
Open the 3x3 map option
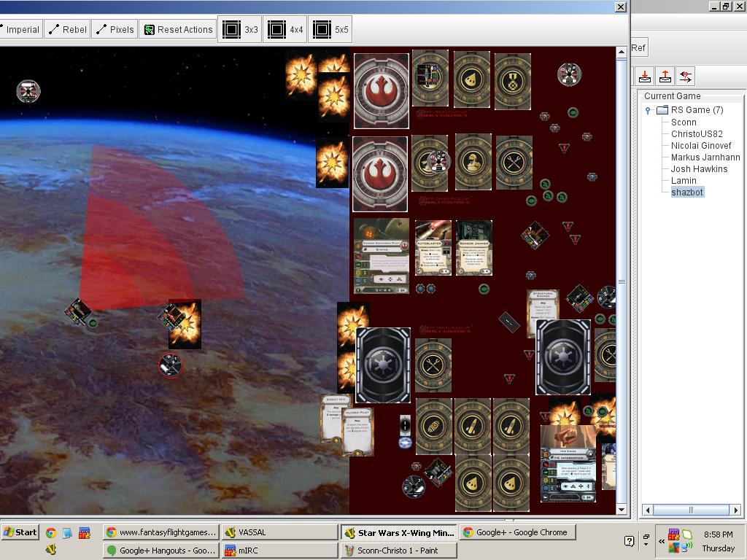[x=239, y=30]
